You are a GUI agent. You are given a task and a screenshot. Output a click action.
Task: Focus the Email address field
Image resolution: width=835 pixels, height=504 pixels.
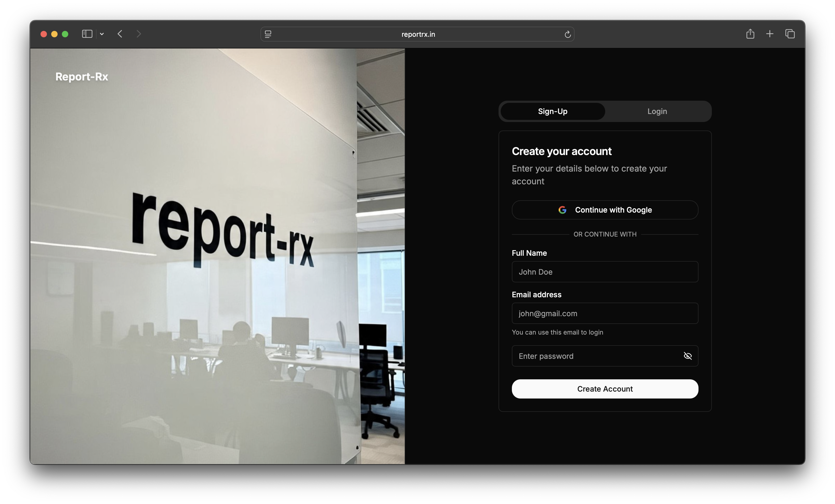(x=605, y=313)
